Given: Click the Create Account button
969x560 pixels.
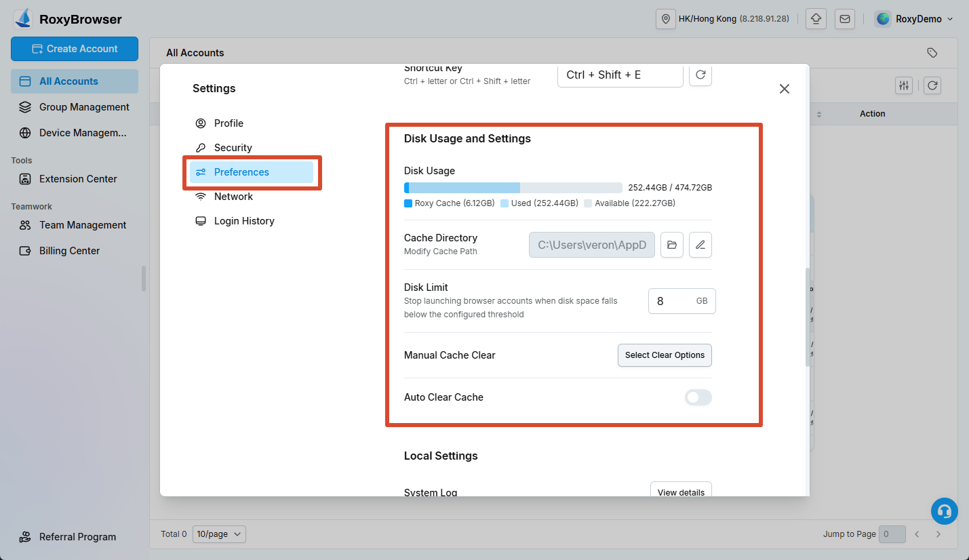Looking at the screenshot, I should [x=75, y=49].
